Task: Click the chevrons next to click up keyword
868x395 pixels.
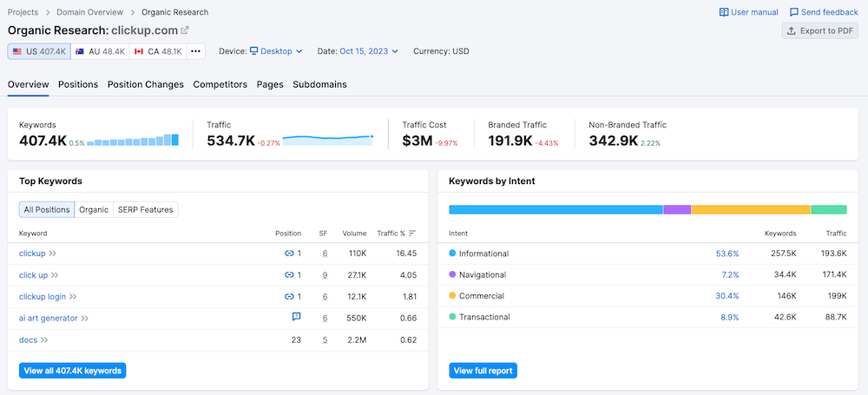Action: [55, 275]
